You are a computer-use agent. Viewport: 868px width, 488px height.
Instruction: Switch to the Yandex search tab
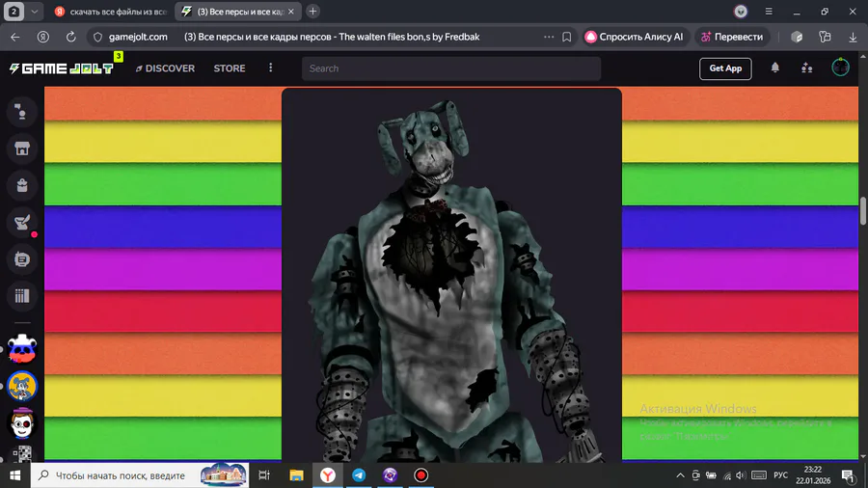(112, 12)
